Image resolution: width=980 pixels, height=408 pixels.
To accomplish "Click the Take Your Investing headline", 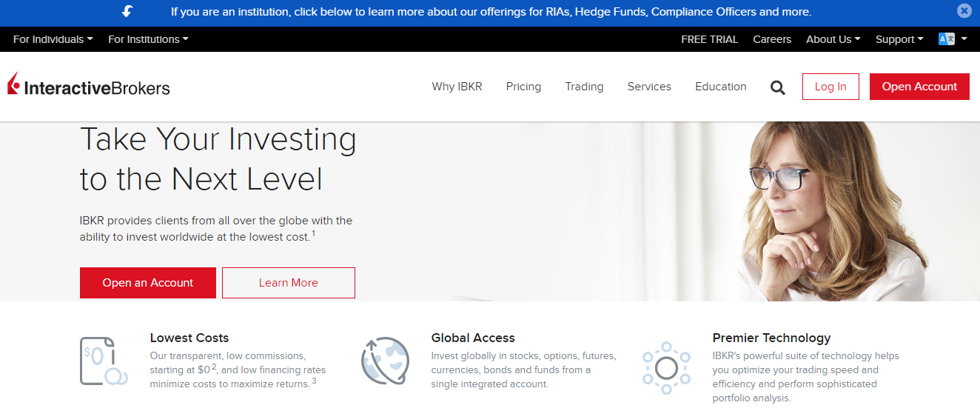I will pos(218,159).
